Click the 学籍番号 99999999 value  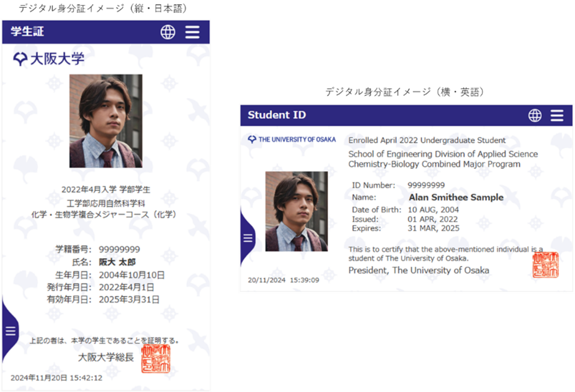[x=119, y=250]
